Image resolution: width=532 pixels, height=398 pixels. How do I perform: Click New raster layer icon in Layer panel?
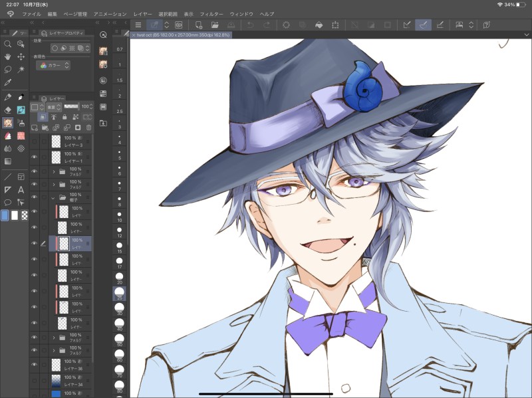coord(35,128)
